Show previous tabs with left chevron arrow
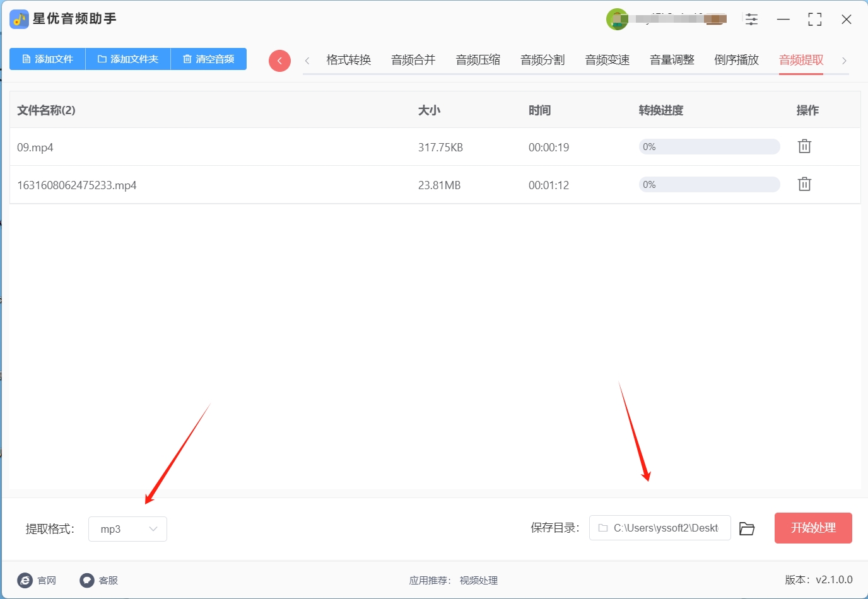Viewport: 868px width, 599px height. (307, 61)
